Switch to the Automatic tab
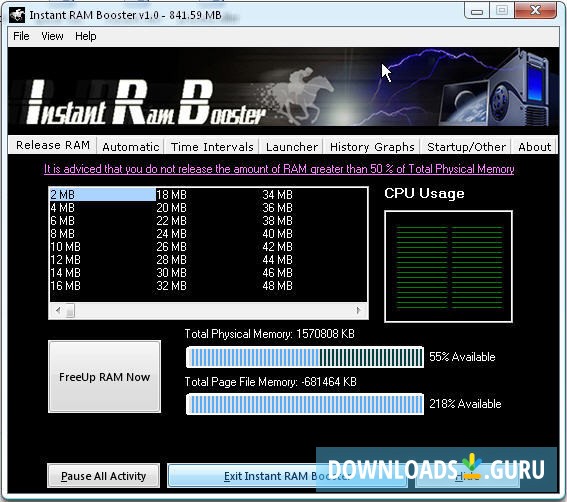Image resolution: width=567 pixels, height=502 pixels. (x=131, y=147)
